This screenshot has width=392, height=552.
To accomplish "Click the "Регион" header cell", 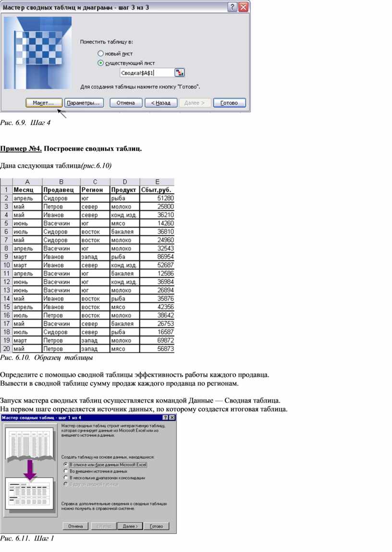I will tap(95, 190).
